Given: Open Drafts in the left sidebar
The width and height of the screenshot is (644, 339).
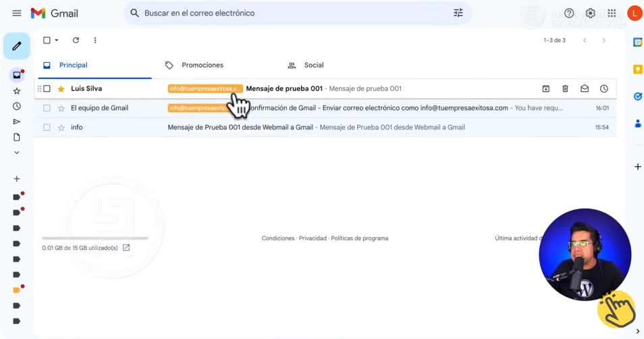Looking at the screenshot, I should pyautogui.click(x=17, y=137).
